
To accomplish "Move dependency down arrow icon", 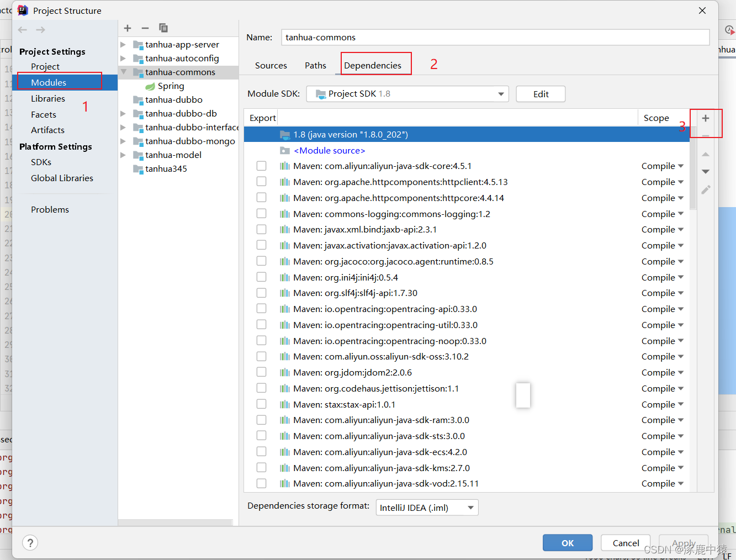I will tap(705, 172).
